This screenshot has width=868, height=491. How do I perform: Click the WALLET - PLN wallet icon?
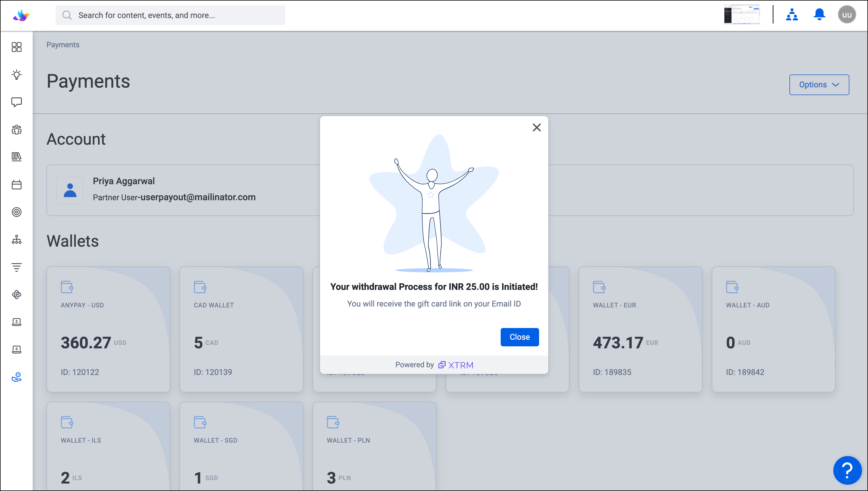coord(333,422)
